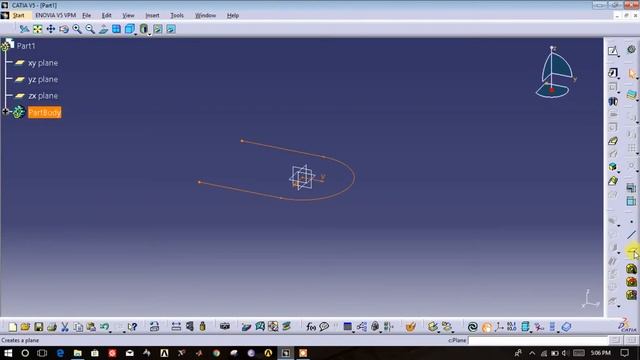Click the New document icon
This screenshot has height=360, width=640.
click(13, 327)
